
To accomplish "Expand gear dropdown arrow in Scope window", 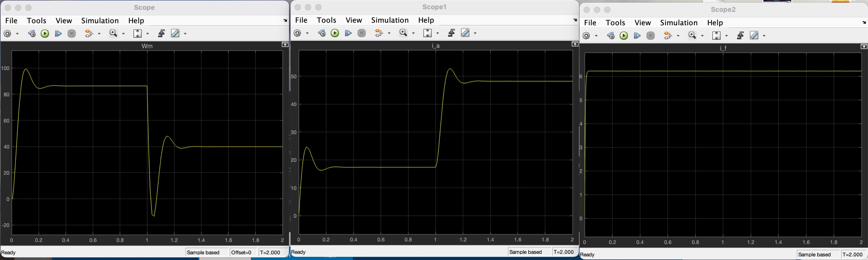I will coord(17,34).
